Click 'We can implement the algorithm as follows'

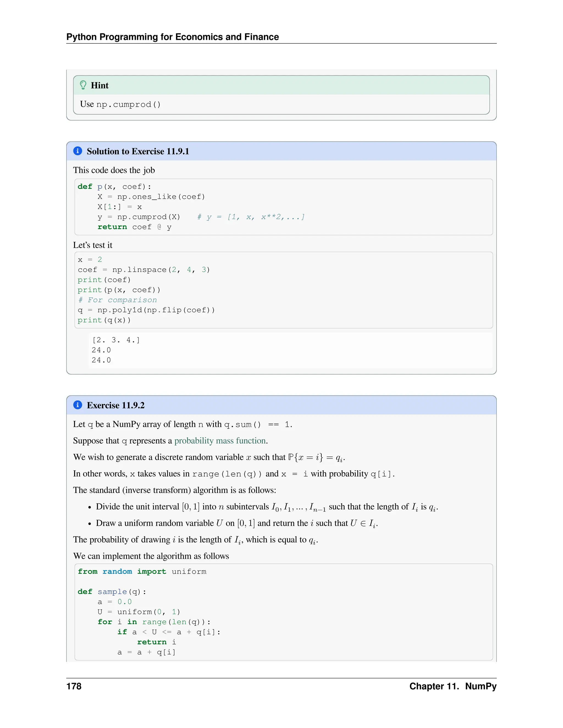[151, 556]
